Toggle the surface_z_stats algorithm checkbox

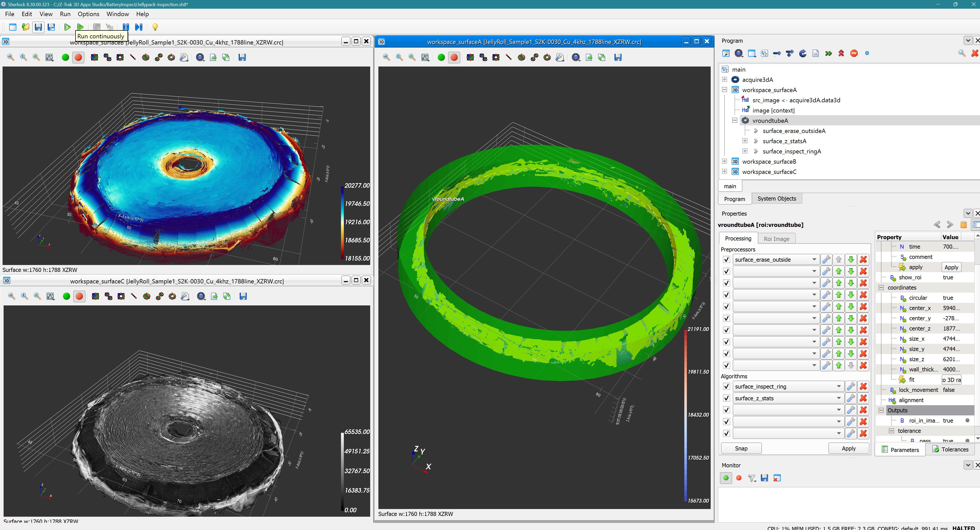click(x=726, y=399)
